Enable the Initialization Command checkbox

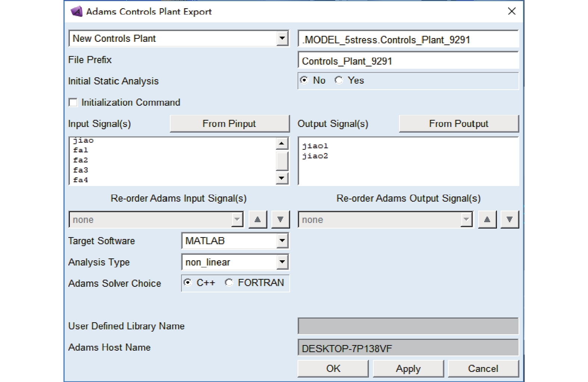tap(73, 102)
